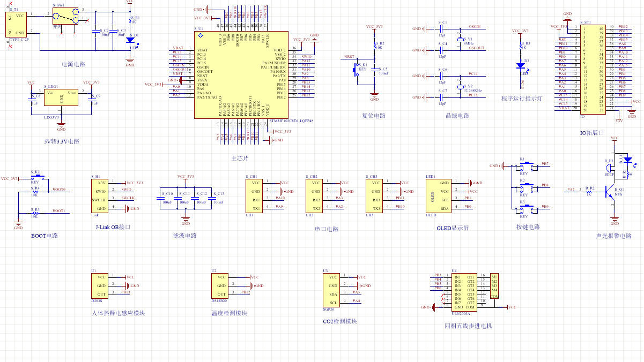Click the '5V转3.3V电路' section title
Screen dimensions: 644x362
pyautogui.click(x=62, y=141)
